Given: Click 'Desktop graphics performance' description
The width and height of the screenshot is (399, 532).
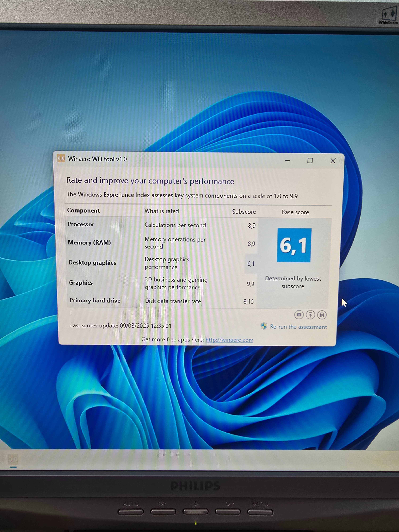Looking at the screenshot, I should coord(167,263).
